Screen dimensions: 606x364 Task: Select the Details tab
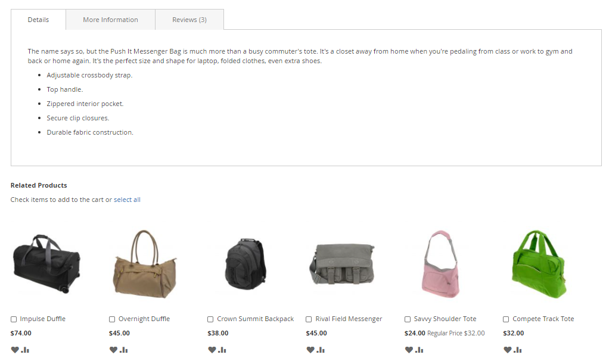(x=38, y=20)
